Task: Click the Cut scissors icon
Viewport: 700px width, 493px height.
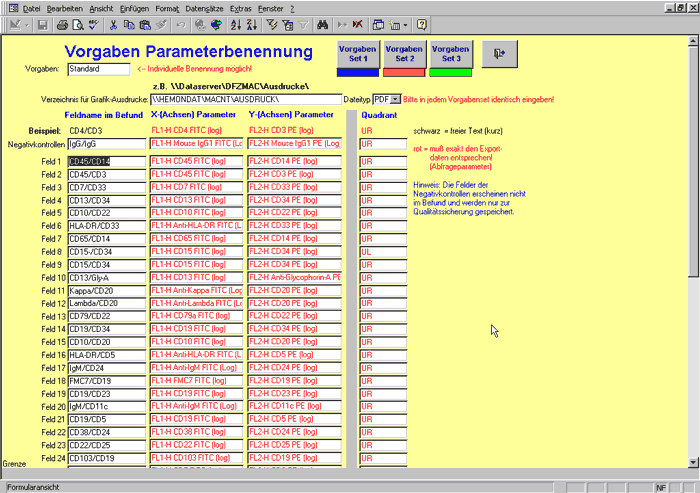Action: [113, 25]
